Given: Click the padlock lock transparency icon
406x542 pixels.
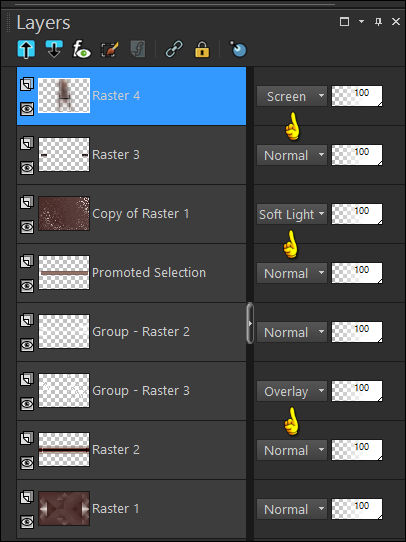Looking at the screenshot, I should (202, 49).
